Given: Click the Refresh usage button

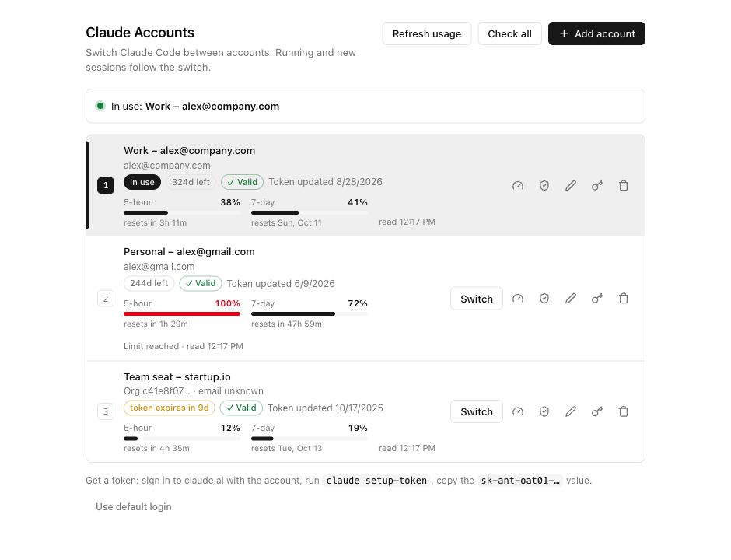Looking at the screenshot, I should [427, 33].
